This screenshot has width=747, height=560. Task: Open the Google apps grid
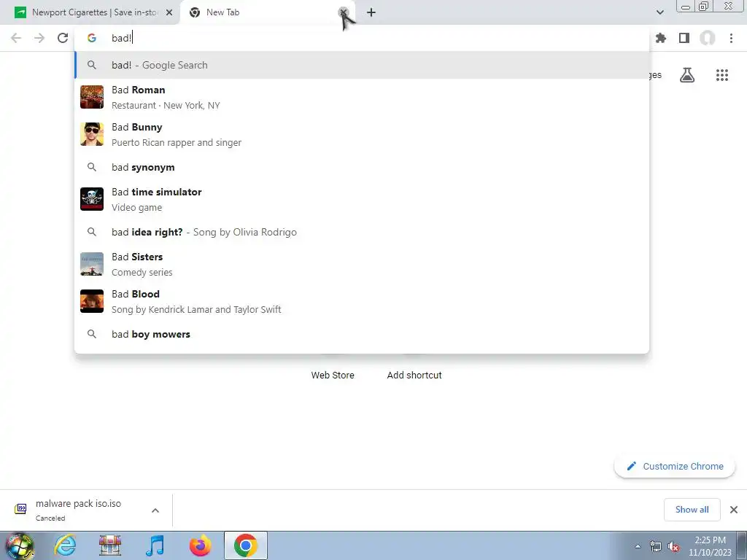point(721,75)
